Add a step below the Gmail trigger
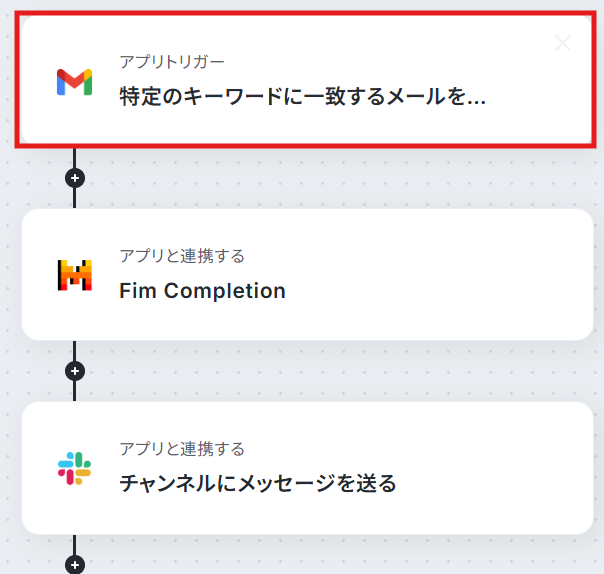The width and height of the screenshot is (604, 574). coord(75,178)
